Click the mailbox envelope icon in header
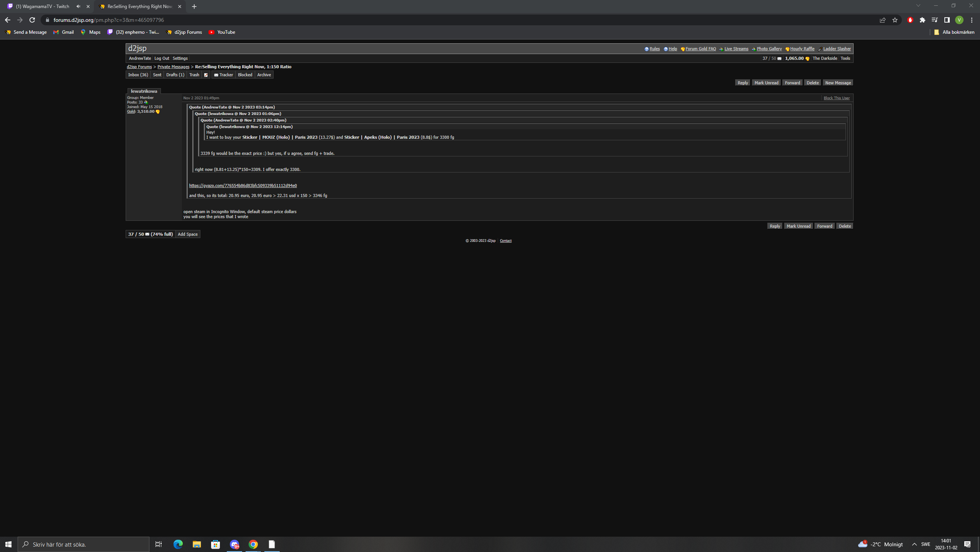Viewport: 980px width, 552px height. pyautogui.click(x=779, y=59)
